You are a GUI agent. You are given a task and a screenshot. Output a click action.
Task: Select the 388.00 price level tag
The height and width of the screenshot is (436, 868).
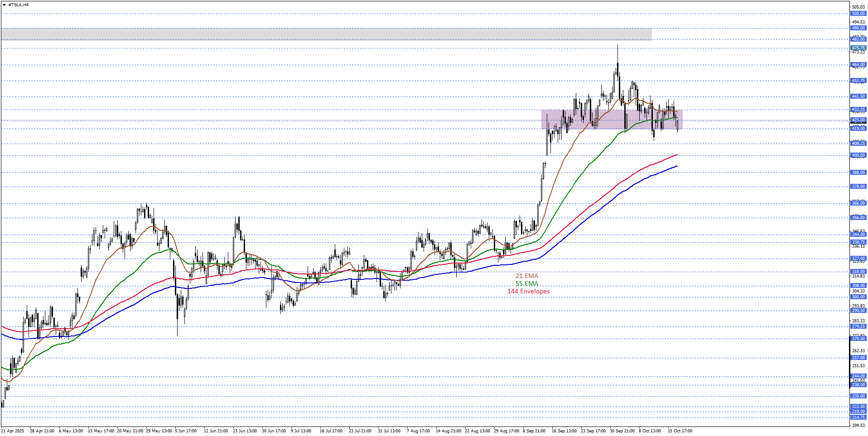pos(858,172)
